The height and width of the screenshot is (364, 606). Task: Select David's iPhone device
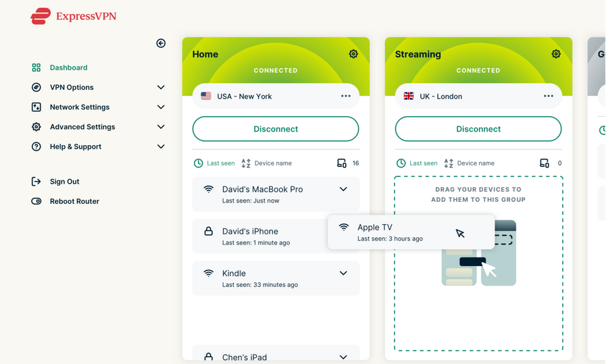click(259, 236)
